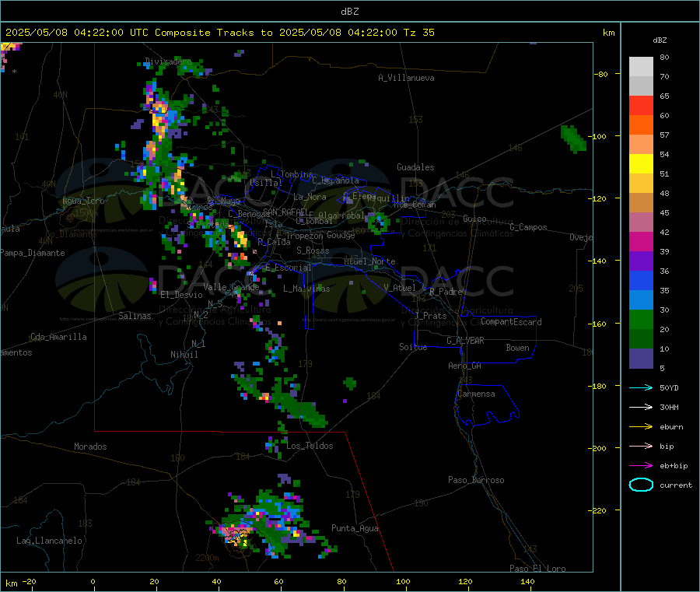Click the La_Nora label
The image size is (700, 592).
[310, 197]
